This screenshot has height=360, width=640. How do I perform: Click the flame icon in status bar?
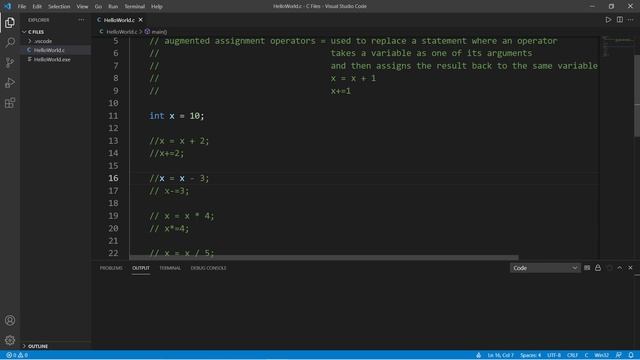[x=478, y=355]
